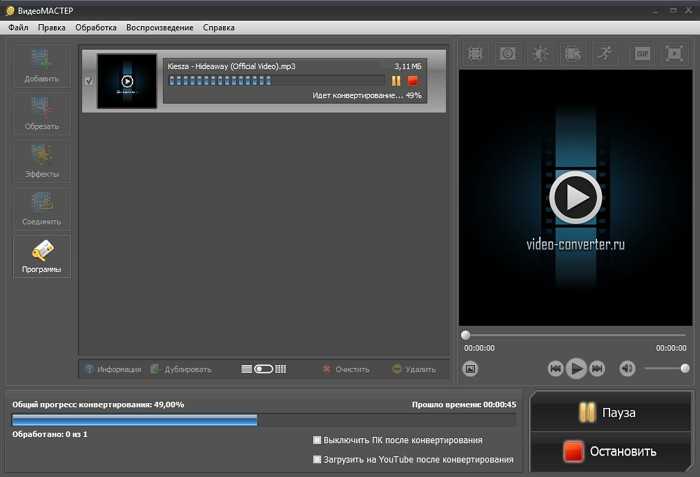Open the Программы sidebar button
The height and width of the screenshot is (477, 700).
coord(42,257)
